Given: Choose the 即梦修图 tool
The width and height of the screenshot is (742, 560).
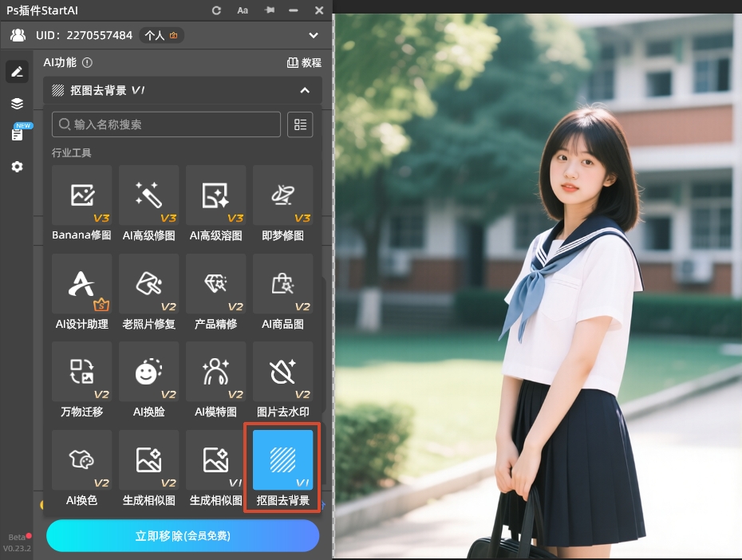Looking at the screenshot, I should click(282, 203).
